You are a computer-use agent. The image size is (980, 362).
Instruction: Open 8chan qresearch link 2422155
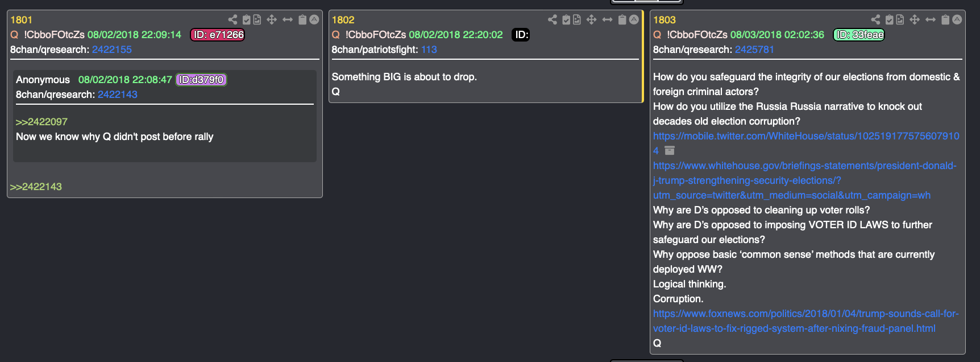point(112,50)
